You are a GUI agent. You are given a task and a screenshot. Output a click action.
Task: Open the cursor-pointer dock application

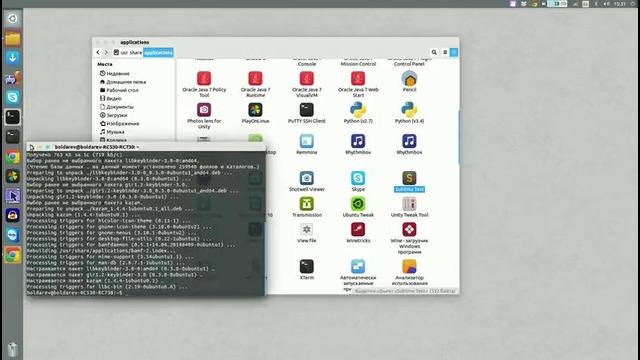(x=12, y=196)
